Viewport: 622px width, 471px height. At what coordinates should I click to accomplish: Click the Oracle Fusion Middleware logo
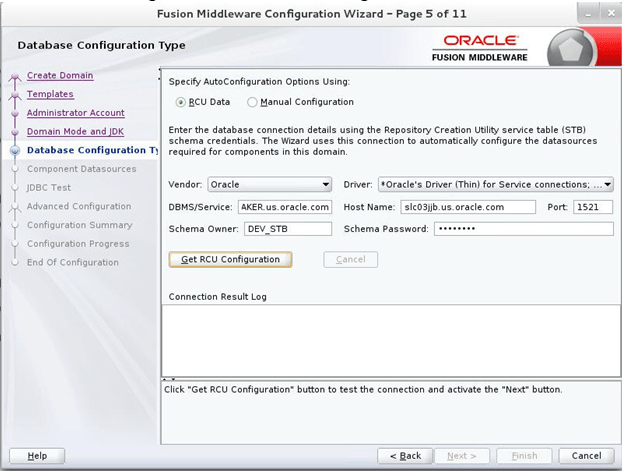tap(480, 48)
